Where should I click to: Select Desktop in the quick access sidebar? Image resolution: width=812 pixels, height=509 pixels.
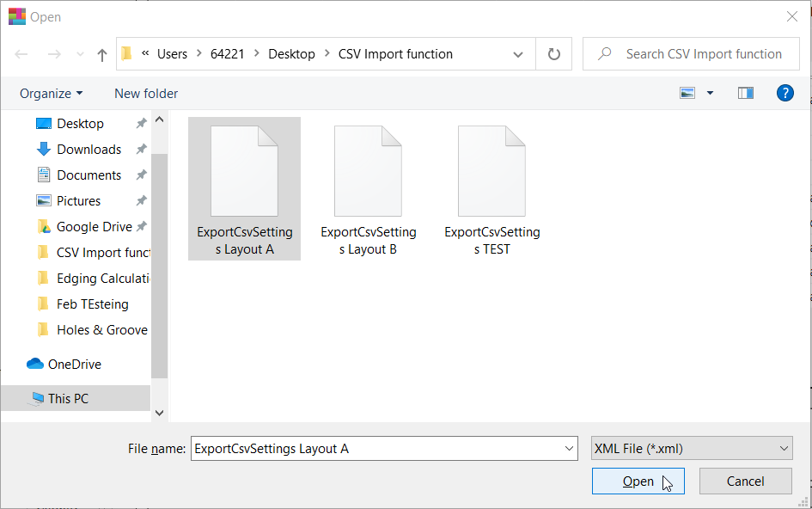coord(80,124)
